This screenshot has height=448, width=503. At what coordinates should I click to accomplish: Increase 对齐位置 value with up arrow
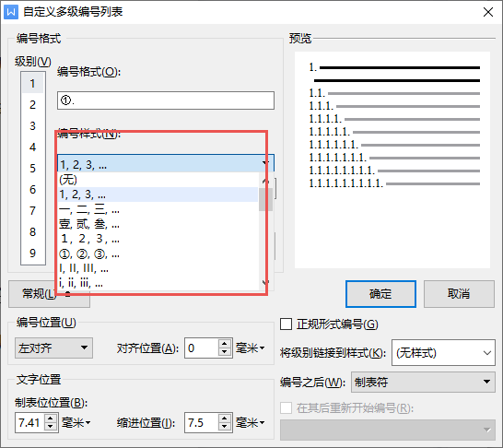[225, 344]
